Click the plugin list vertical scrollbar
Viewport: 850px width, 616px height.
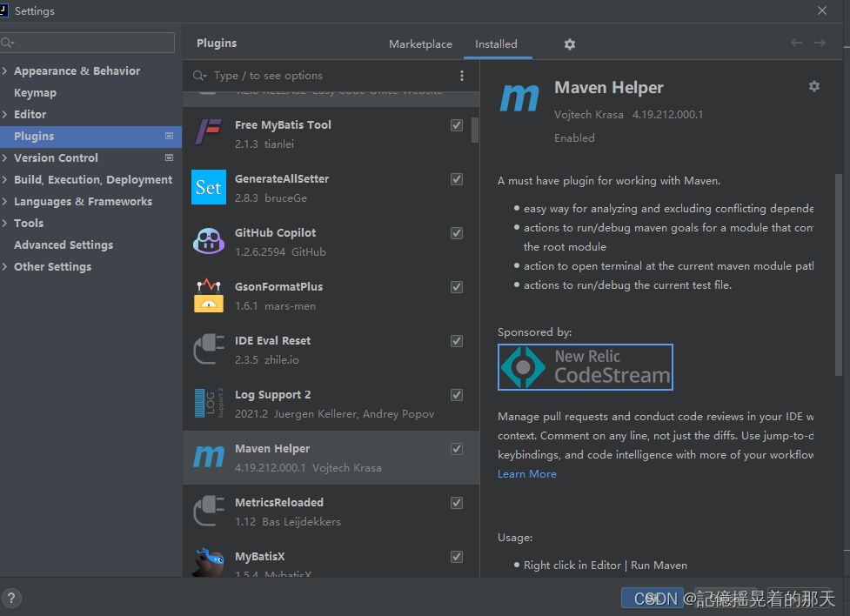475,131
